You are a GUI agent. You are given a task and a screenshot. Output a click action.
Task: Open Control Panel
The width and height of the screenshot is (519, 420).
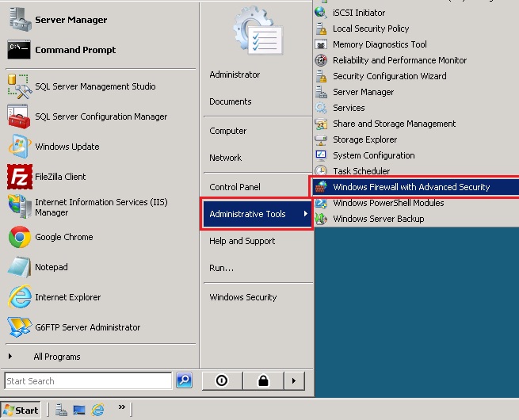tap(235, 187)
